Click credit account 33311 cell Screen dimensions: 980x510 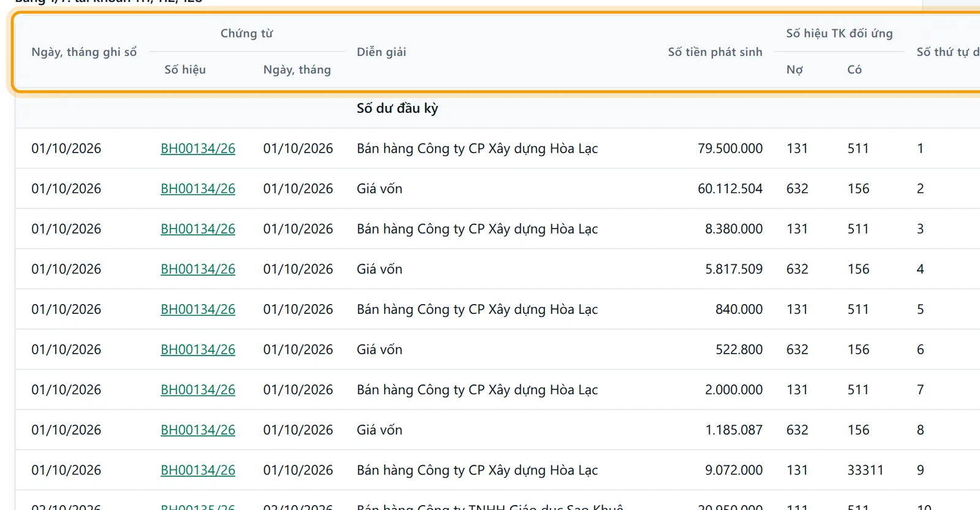pyautogui.click(x=865, y=470)
